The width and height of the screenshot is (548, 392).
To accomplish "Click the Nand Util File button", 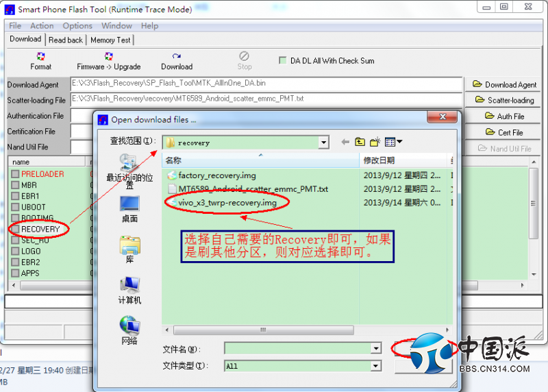I will [504, 149].
